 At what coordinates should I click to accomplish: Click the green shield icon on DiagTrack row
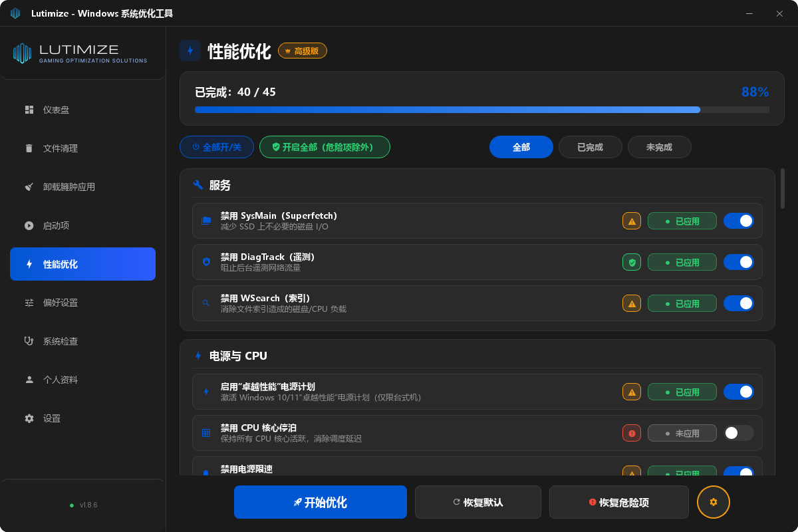click(x=632, y=263)
